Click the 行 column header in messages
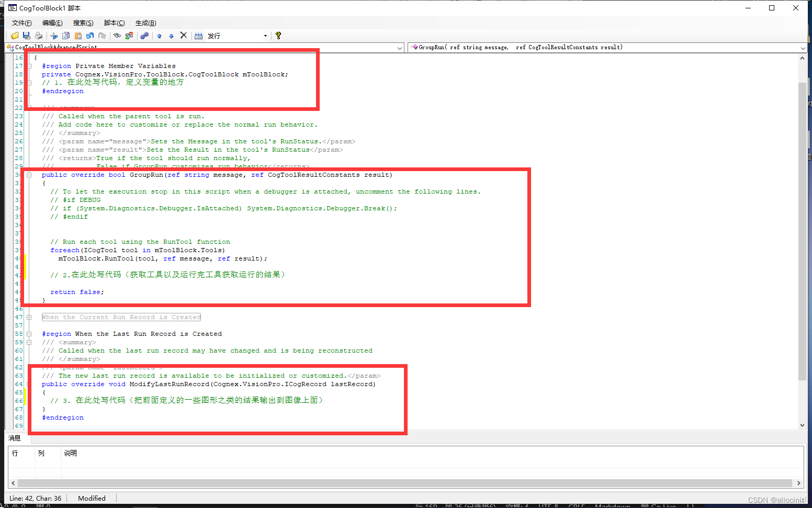 tap(22, 453)
